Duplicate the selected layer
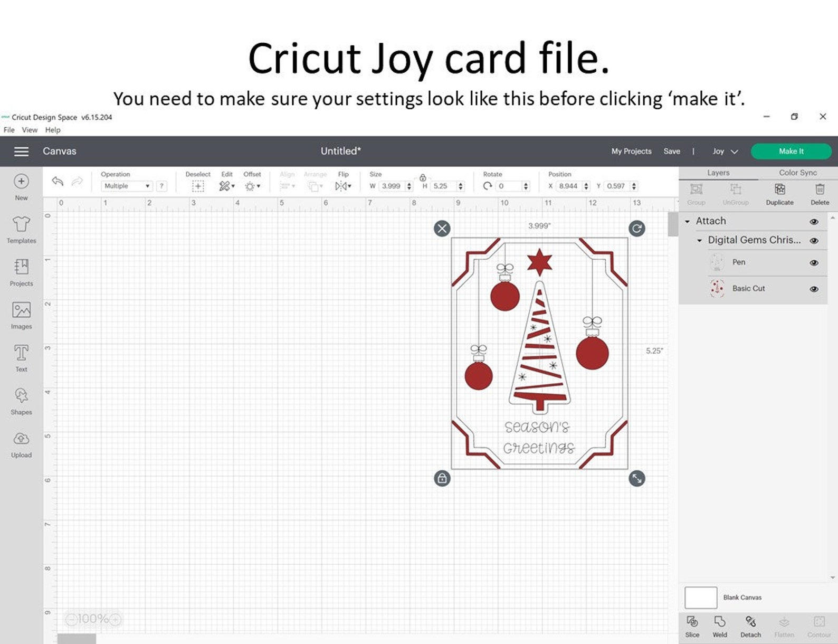The height and width of the screenshot is (644, 838). click(x=779, y=194)
